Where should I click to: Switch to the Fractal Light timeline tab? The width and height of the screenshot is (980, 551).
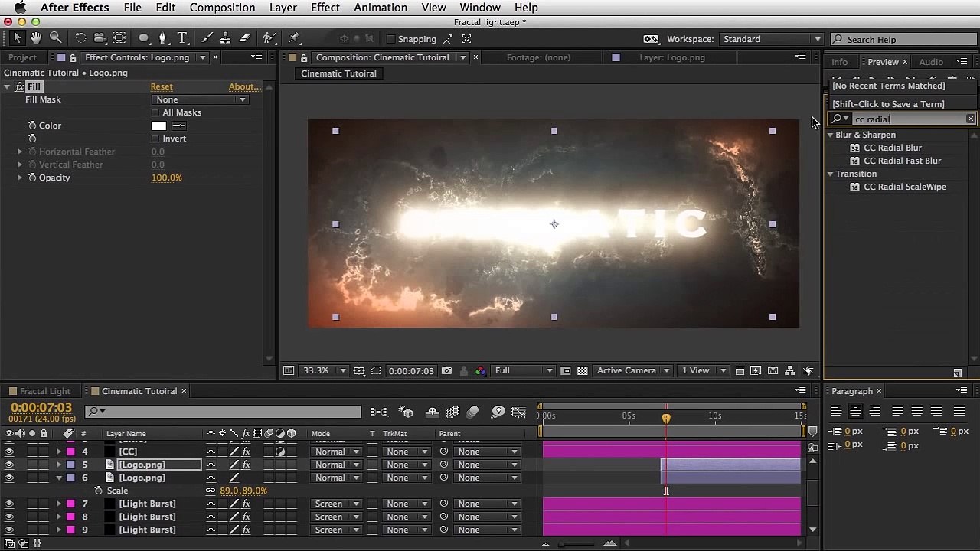(44, 391)
